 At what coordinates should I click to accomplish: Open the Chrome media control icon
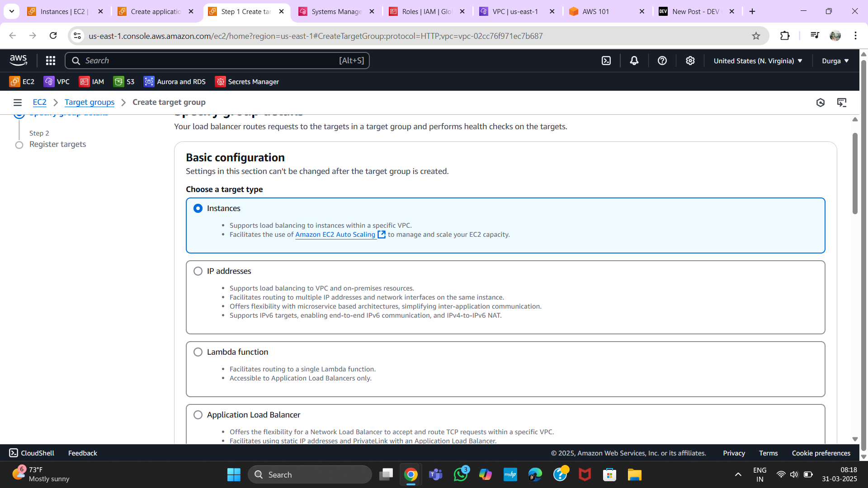coord(815,35)
